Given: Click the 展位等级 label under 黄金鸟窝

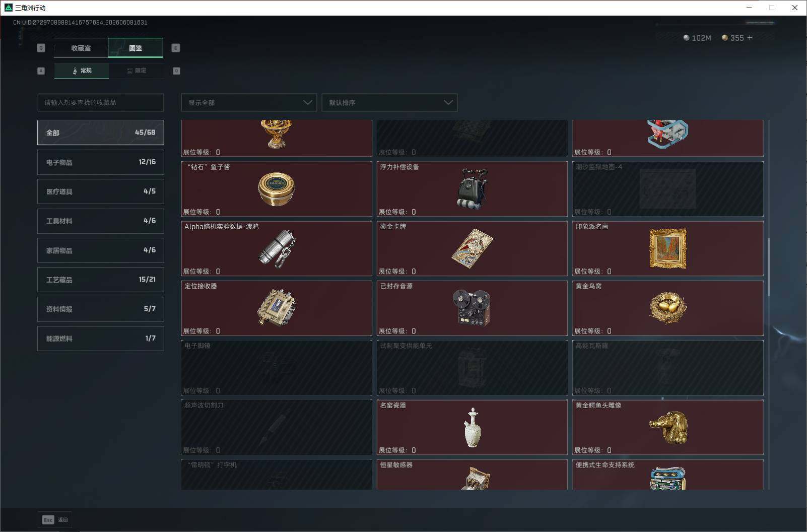Looking at the screenshot, I should coord(593,331).
